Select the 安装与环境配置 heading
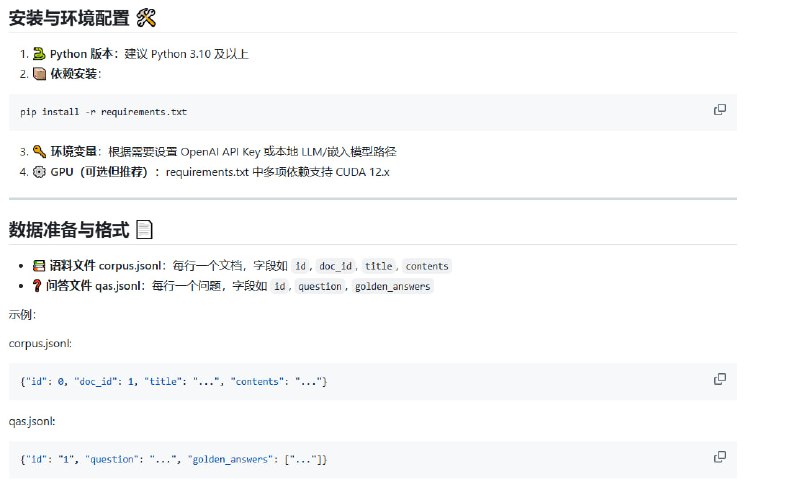Screen dimensions: 800x495 pos(68,19)
